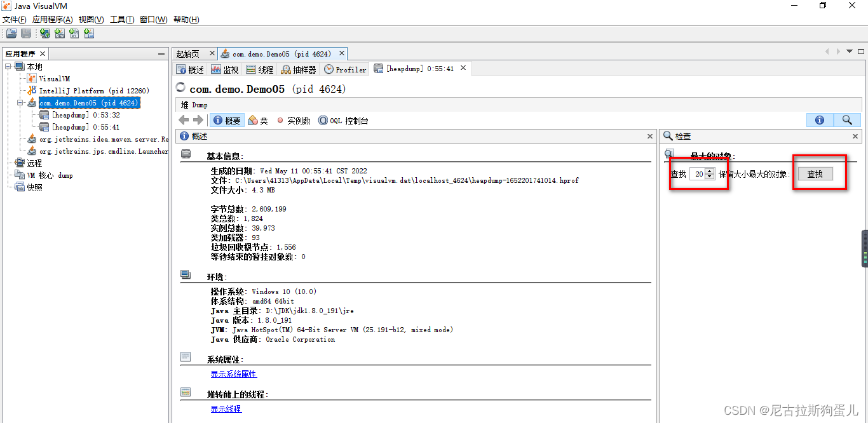Click the 堆转储上的线程 section icon
Viewport: 868px width, 423px height.
click(186, 393)
